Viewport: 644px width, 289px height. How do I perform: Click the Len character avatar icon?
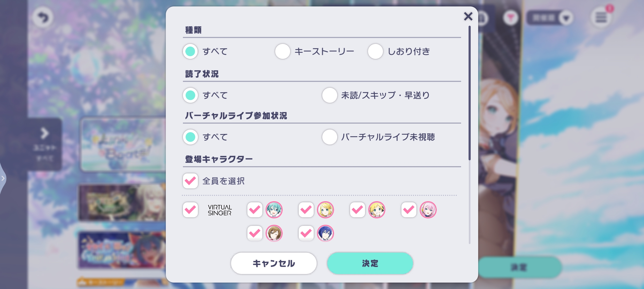click(377, 210)
